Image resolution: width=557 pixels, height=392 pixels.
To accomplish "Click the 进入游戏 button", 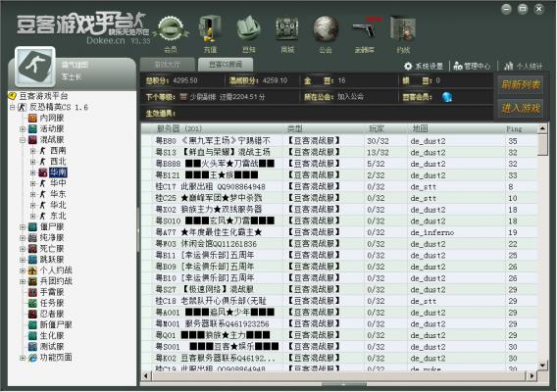I will (x=521, y=109).
